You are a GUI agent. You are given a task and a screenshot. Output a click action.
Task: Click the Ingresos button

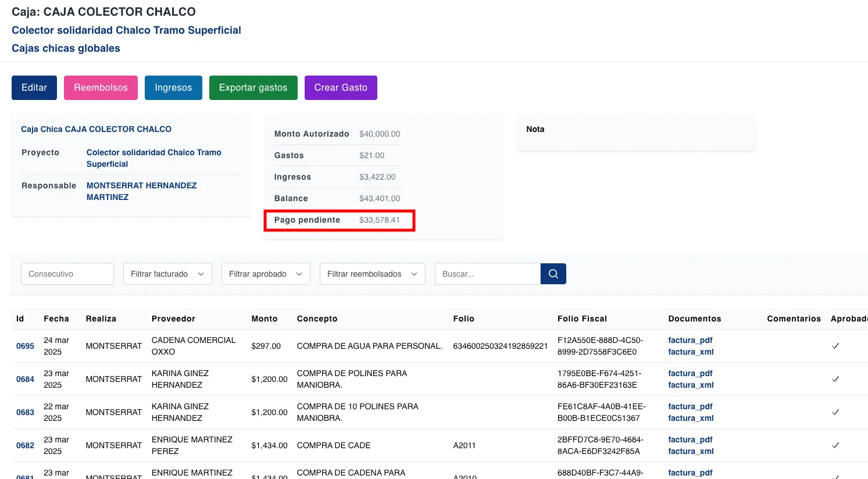coord(173,88)
